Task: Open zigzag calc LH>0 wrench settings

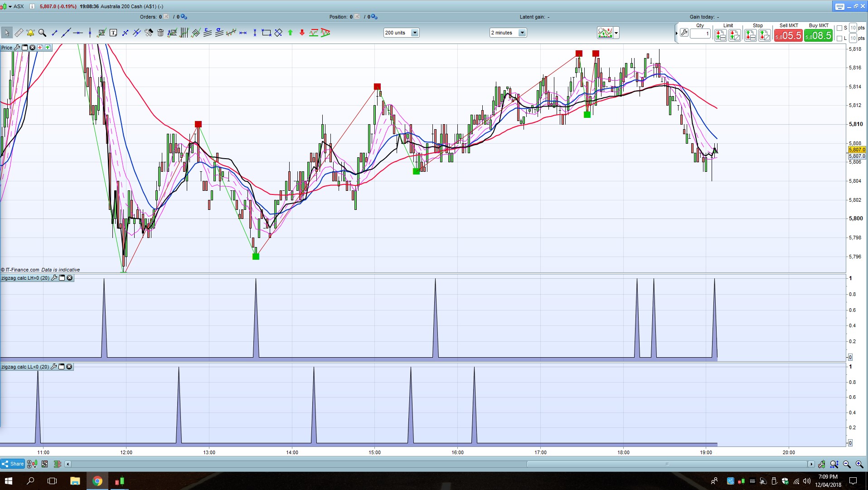Action: 54,278
